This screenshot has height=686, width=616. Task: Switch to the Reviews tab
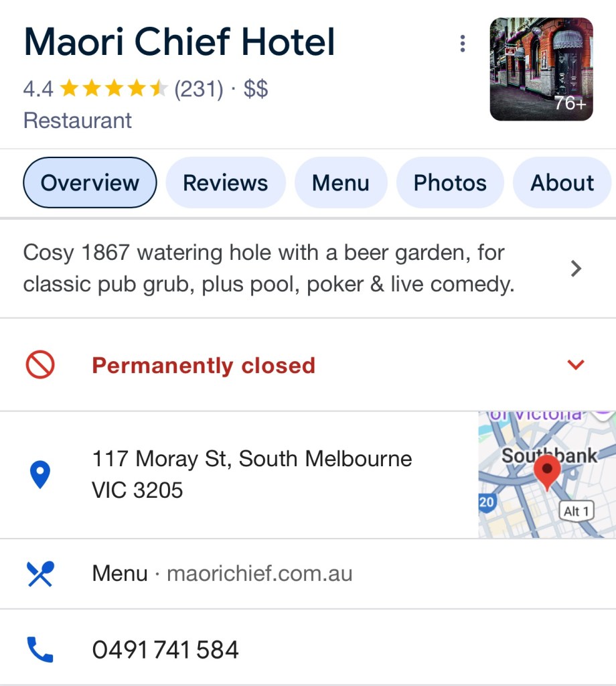coord(226,183)
